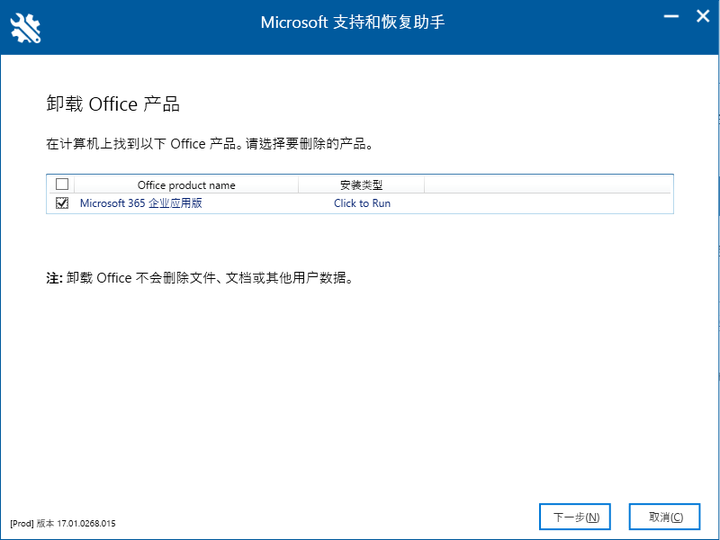The image size is (720, 540).
Task: Click the window title Microsoft 支持和恢复助手
Action: pyautogui.click(x=352, y=22)
